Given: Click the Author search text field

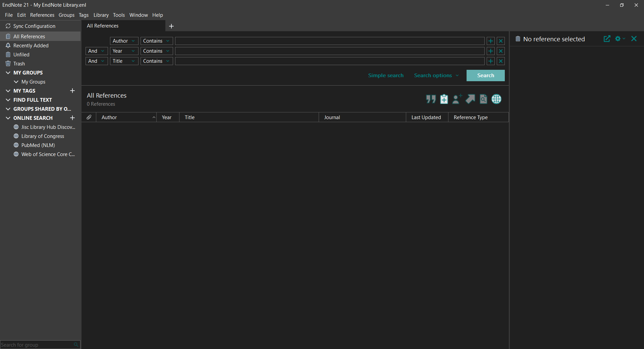Looking at the screenshot, I should pos(330,41).
